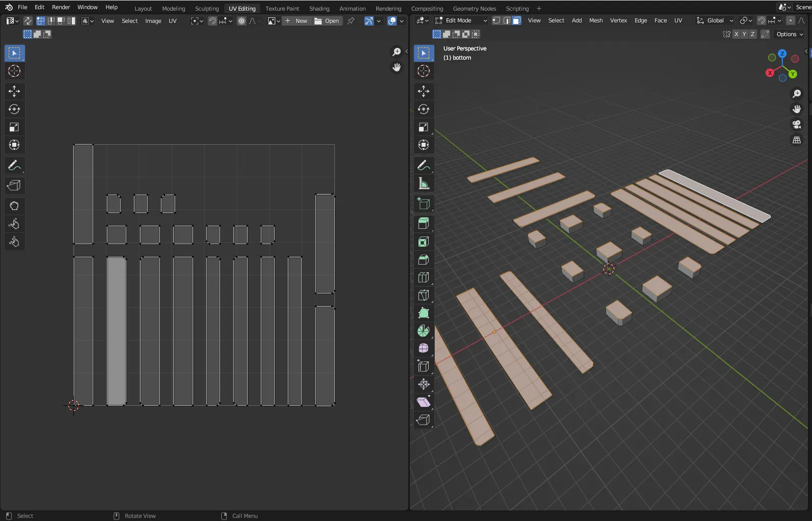Select the Knife tool in 3D viewport
The width and height of the screenshot is (812, 521).
coord(423,296)
